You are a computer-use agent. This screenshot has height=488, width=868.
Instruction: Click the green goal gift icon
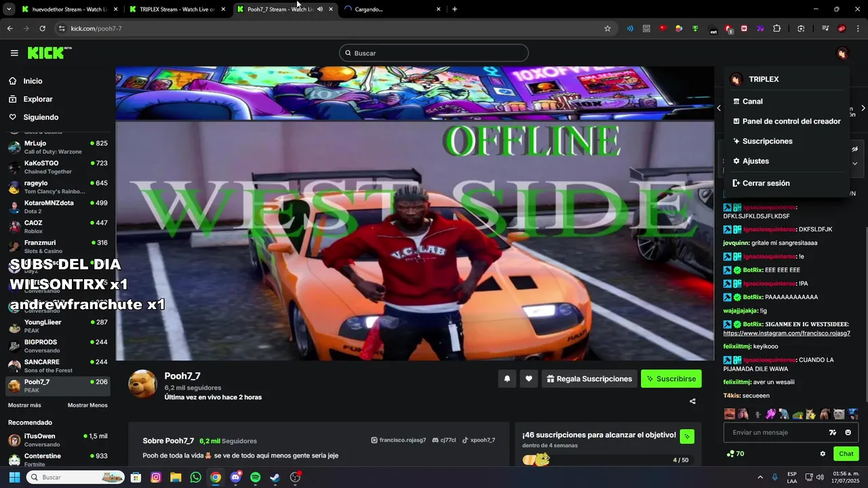[687, 436]
